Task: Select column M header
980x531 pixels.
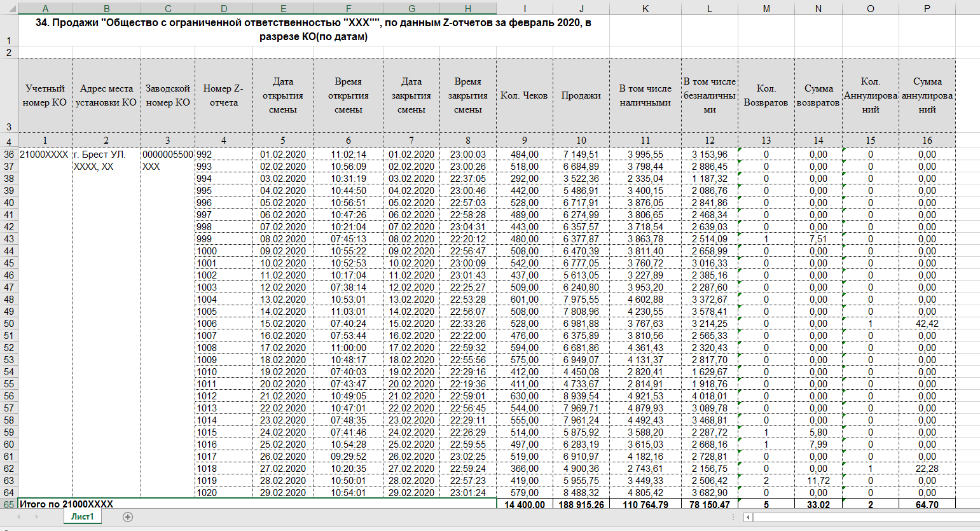Action: pos(766,9)
